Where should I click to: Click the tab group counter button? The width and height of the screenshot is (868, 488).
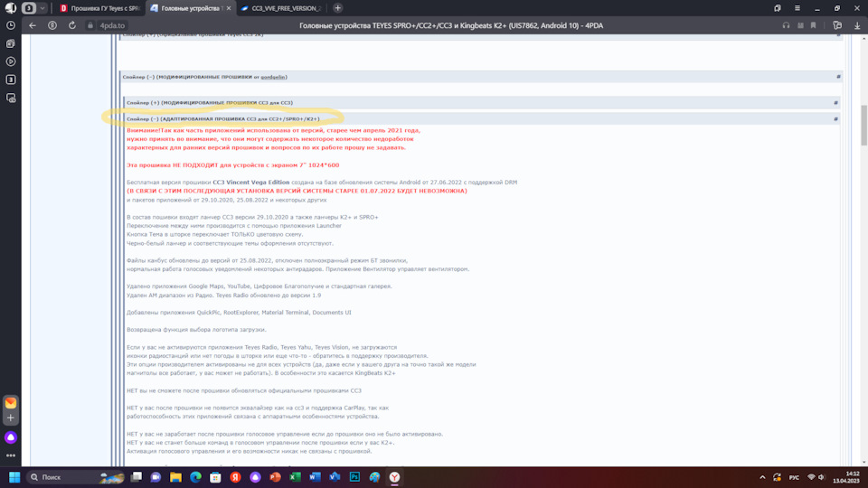[29, 8]
